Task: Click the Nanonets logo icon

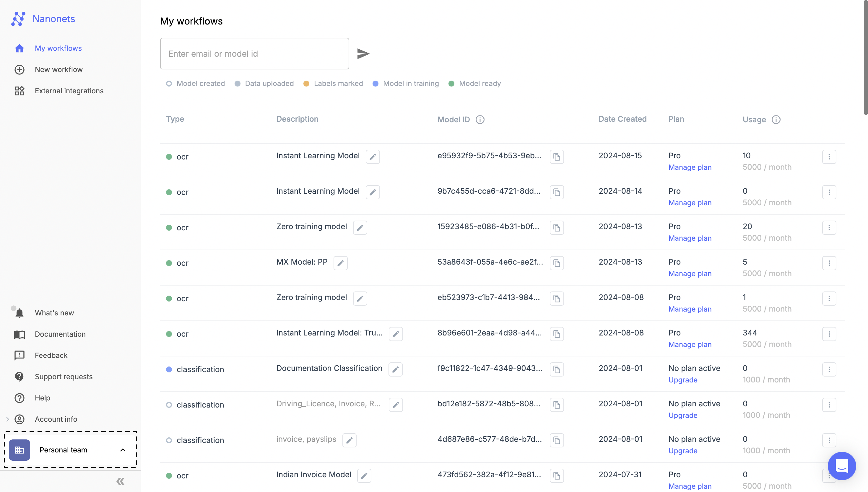Action: [19, 18]
